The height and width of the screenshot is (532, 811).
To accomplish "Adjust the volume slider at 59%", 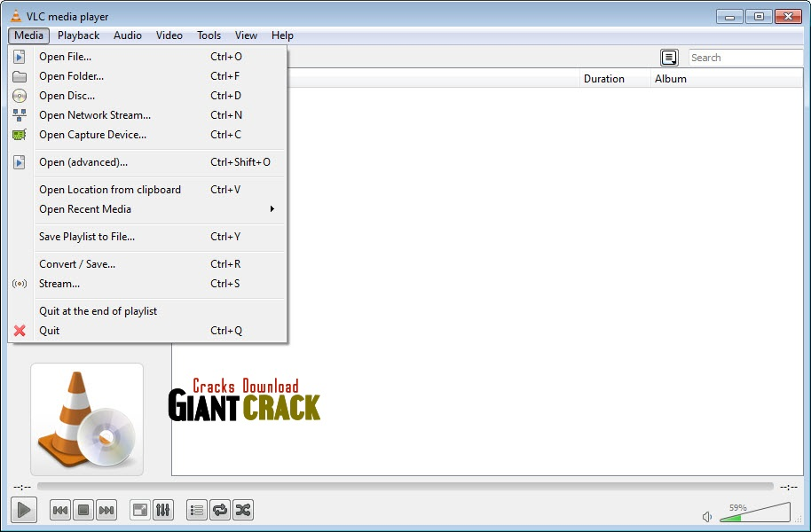I will click(755, 512).
